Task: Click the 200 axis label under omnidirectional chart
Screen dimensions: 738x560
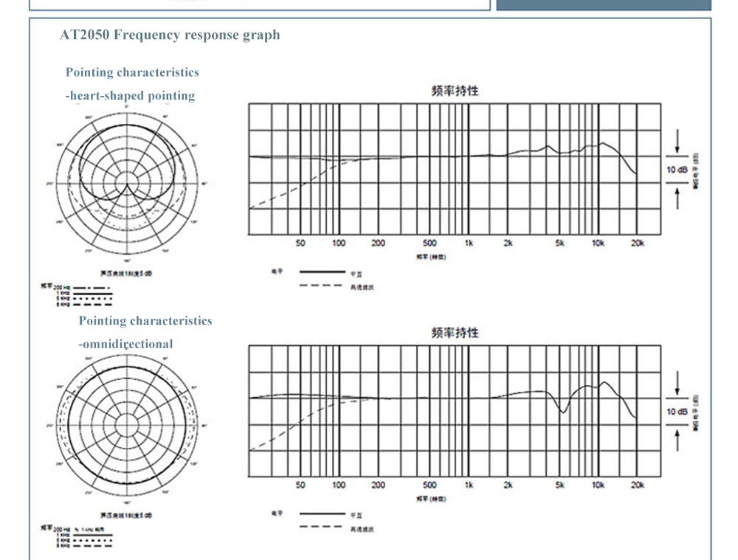Action: [x=378, y=485]
